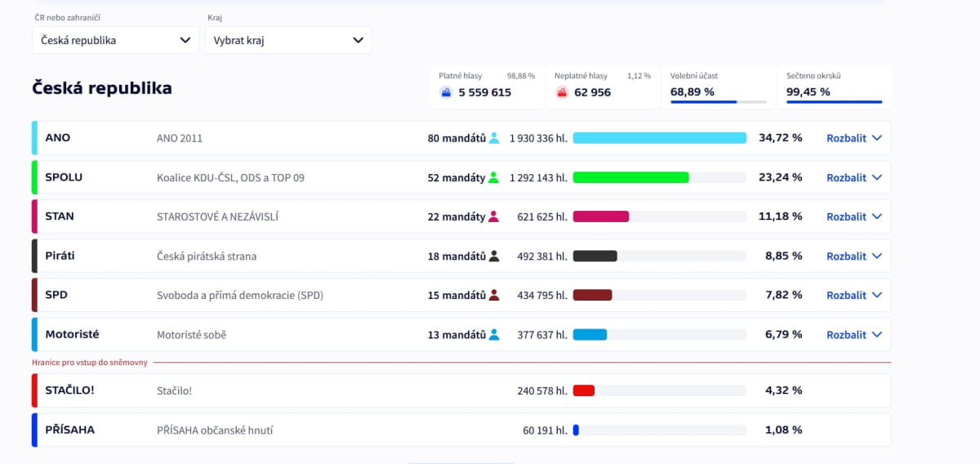Click the Volební účast turnout progress bar
The image size is (980, 464).
point(718,102)
